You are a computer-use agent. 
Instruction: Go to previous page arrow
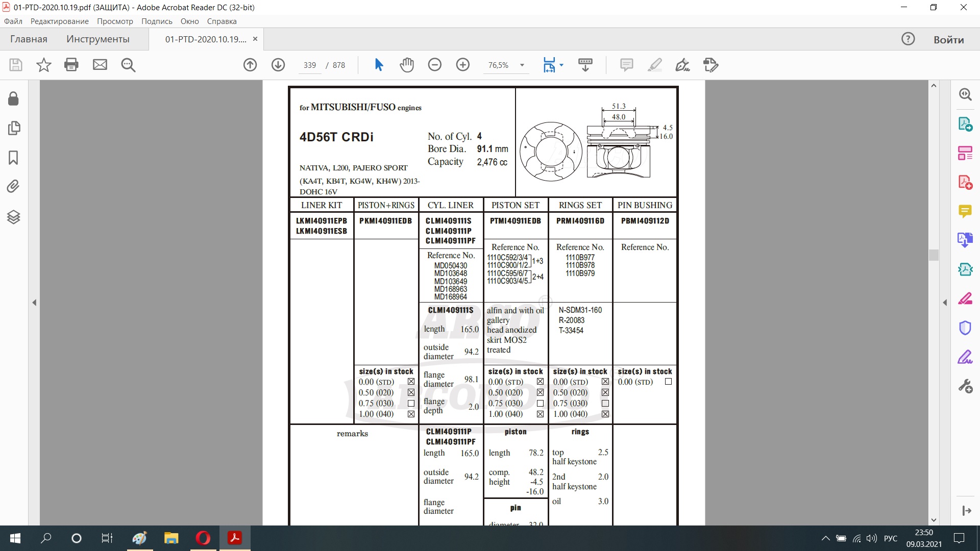click(x=250, y=65)
